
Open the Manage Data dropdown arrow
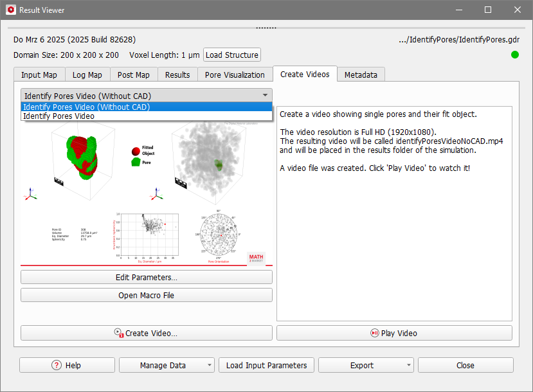[x=210, y=365]
